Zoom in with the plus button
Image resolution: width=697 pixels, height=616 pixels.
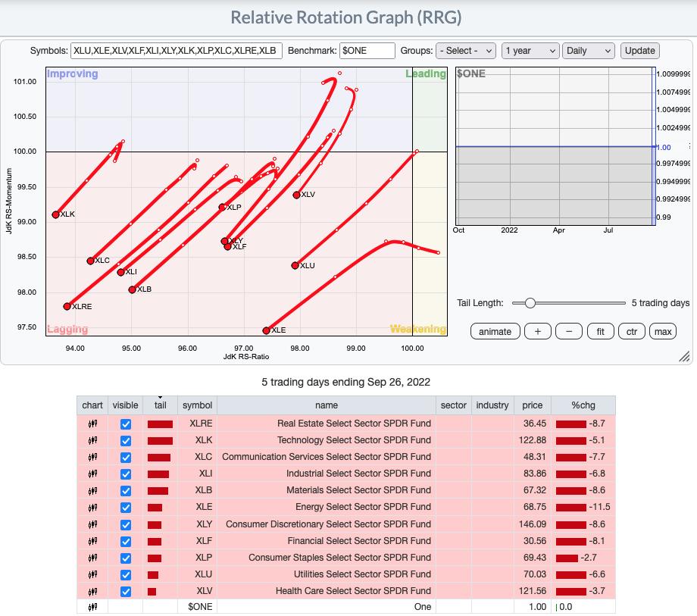[x=538, y=332]
